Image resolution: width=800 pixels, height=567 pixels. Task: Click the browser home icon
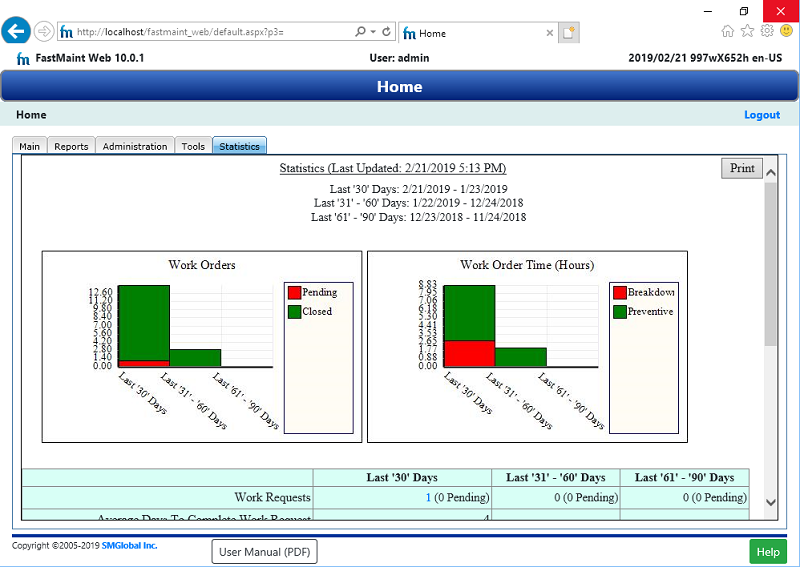click(728, 32)
